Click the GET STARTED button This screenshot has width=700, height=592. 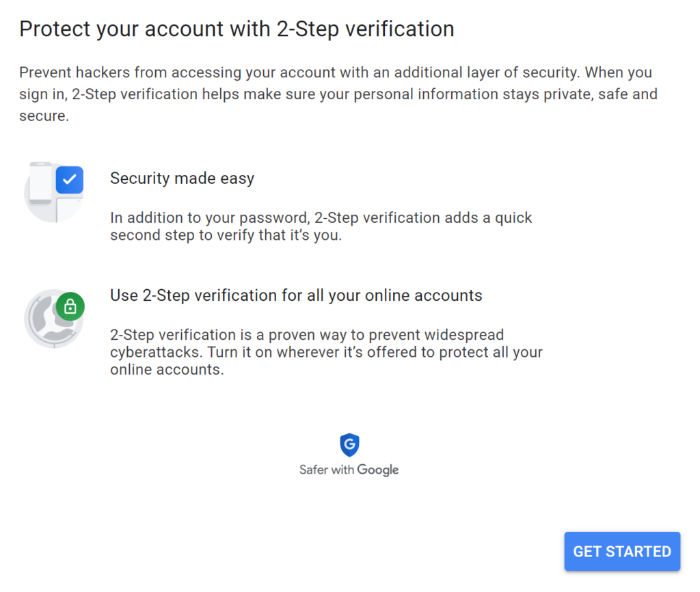621,551
